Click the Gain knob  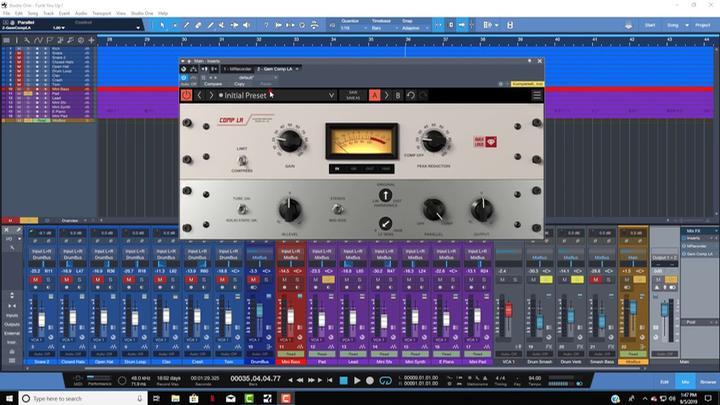tap(290, 141)
